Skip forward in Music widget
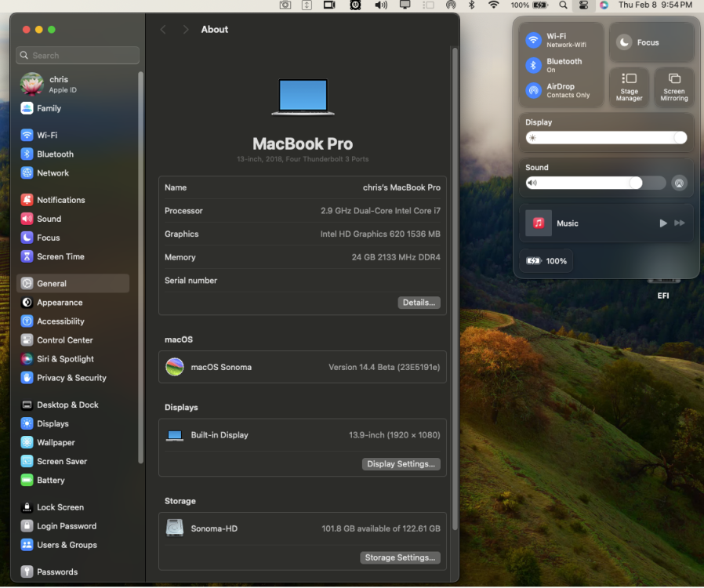The height and width of the screenshot is (588, 704). (680, 223)
